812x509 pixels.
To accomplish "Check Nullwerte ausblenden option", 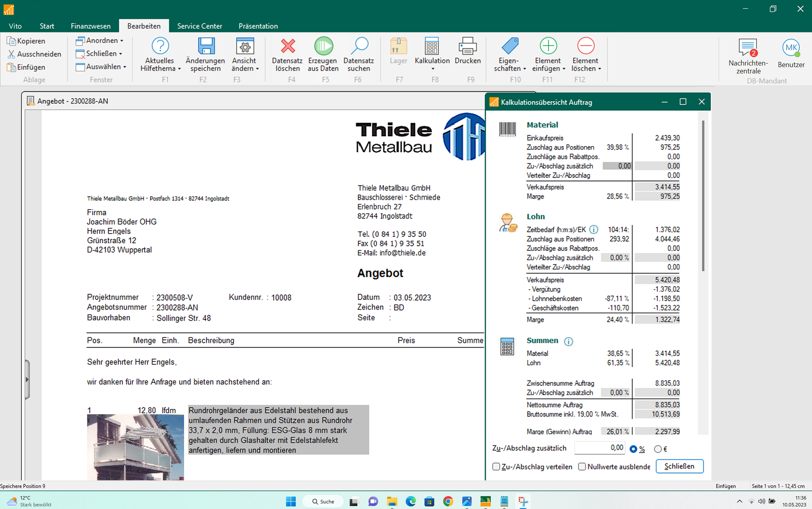I will [582, 467].
